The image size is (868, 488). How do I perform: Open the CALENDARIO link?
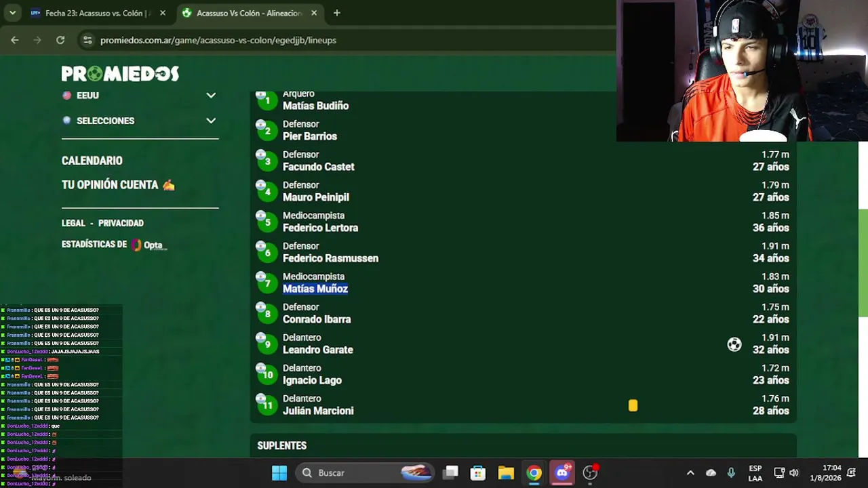coord(92,161)
